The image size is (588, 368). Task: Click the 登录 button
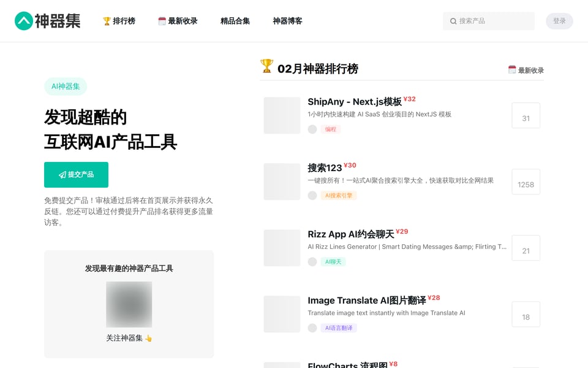click(x=559, y=21)
